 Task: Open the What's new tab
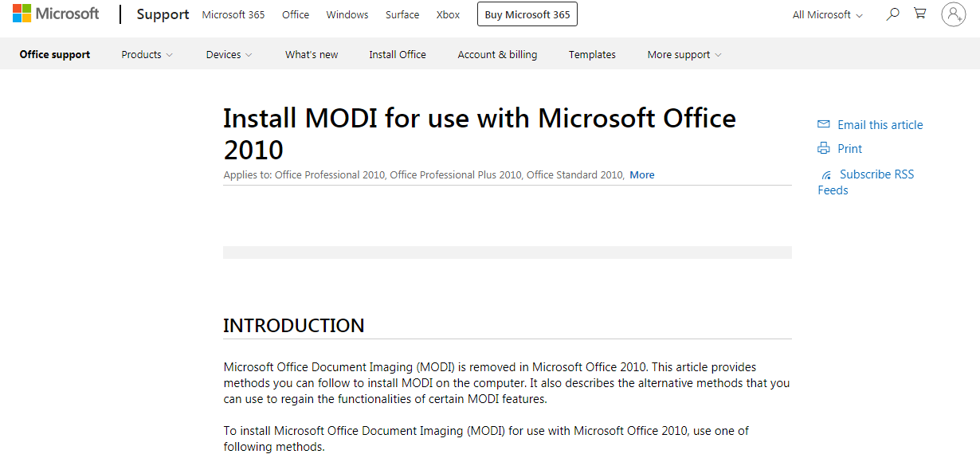312,55
